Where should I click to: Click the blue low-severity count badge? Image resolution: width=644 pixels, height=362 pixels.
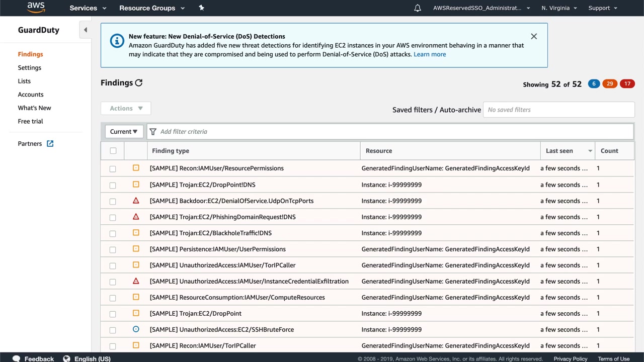pos(594,84)
